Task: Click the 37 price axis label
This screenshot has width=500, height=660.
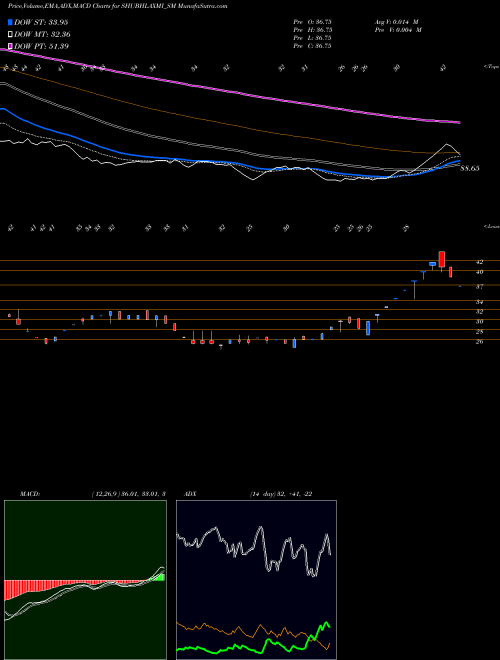Action: point(479,287)
